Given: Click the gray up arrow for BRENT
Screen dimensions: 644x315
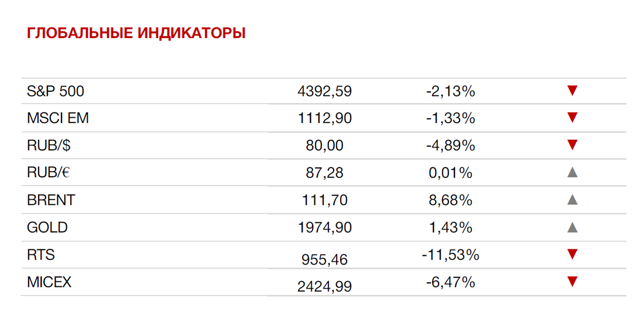Looking at the screenshot, I should tap(572, 200).
